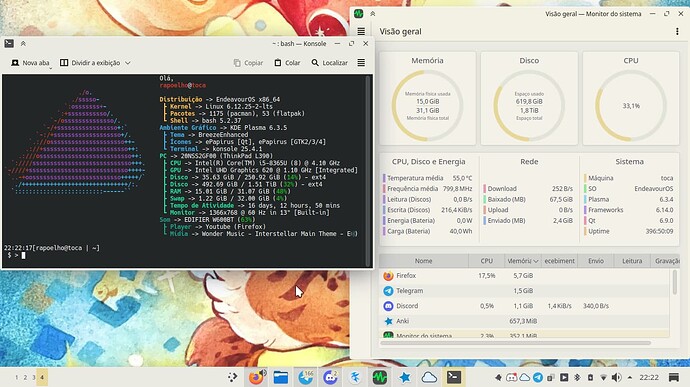The height and width of the screenshot is (387, 690).
Task: Click Nova aba in Konsole
Action: click(30, 63)
